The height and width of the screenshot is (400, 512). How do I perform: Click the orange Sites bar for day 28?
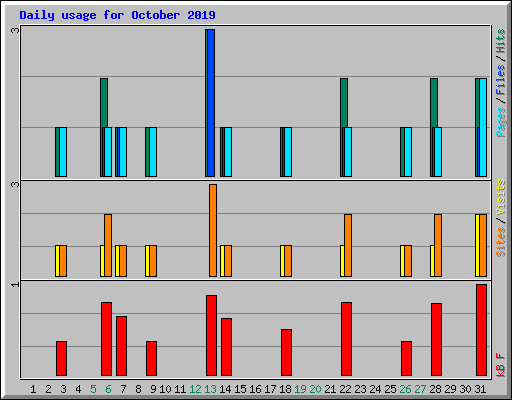[438, 245]
